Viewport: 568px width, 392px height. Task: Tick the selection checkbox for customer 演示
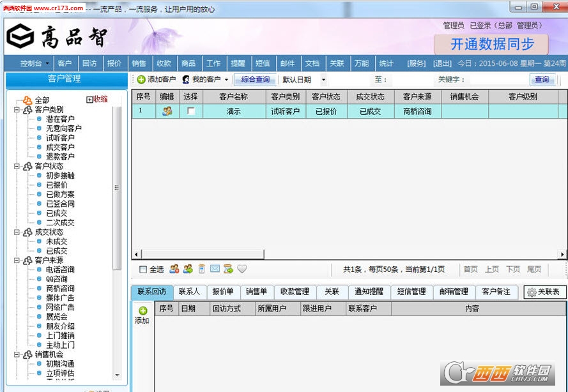tap(190, 111)
